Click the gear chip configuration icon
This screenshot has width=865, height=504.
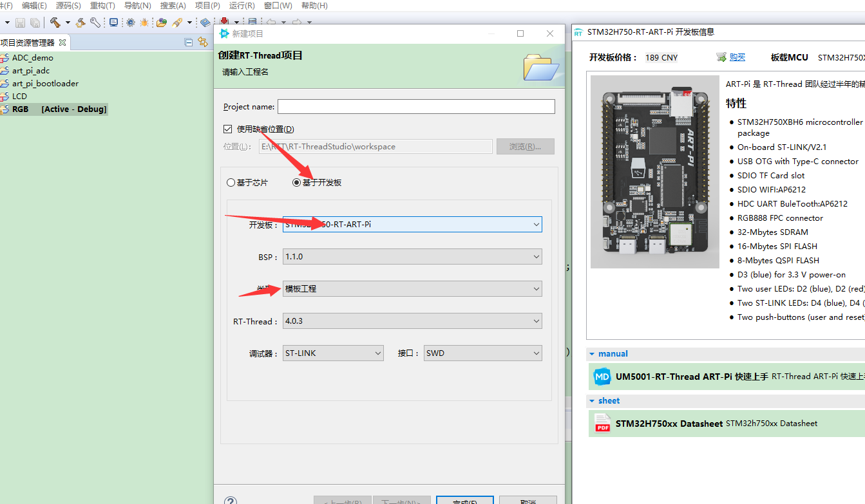[131, 23]
